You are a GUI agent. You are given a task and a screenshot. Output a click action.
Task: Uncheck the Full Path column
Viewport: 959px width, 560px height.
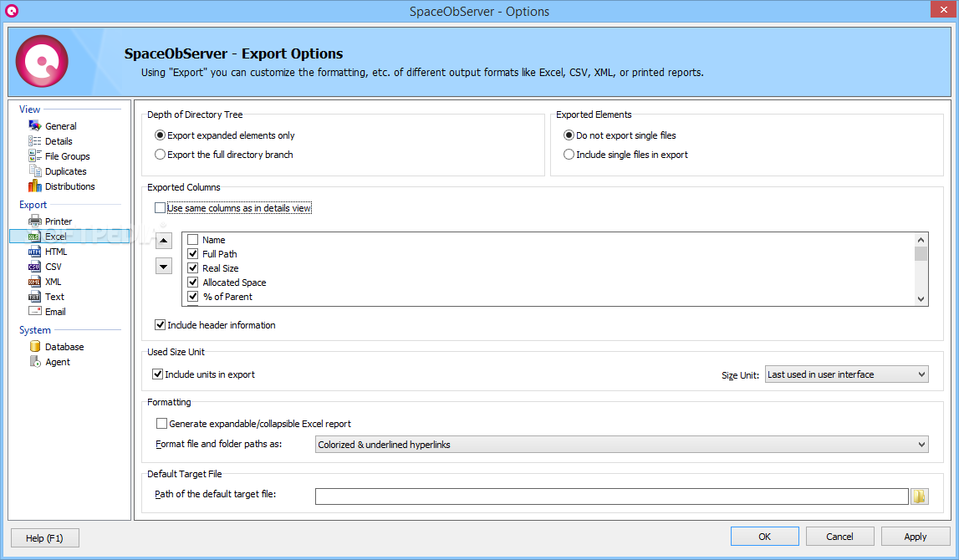[192, 254]
